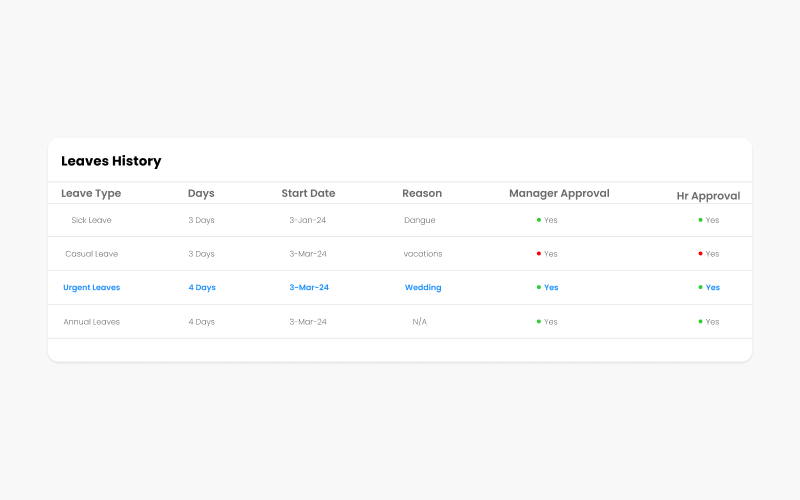
Task: Select the Casual Leave row
Action: coord(400,254)
